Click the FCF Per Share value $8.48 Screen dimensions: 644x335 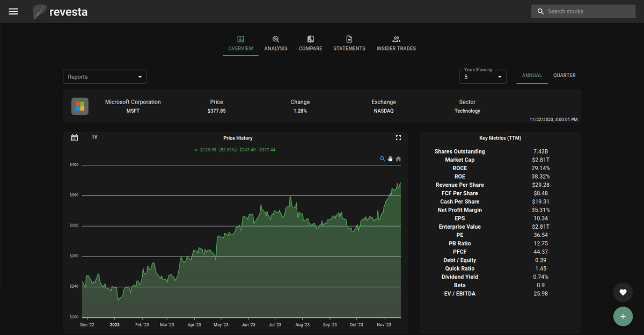tap(540, 193)
